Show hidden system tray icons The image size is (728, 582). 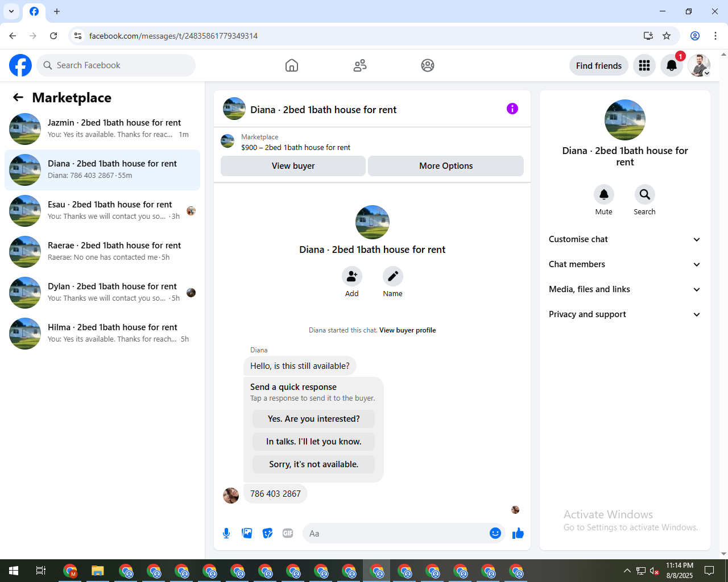click(627, 571)
